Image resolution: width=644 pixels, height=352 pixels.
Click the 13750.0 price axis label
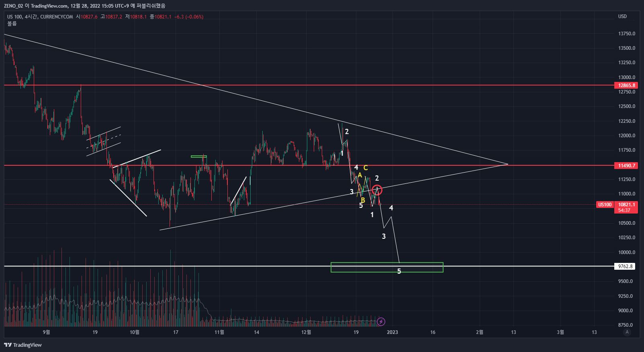click(x=627, y=34)
